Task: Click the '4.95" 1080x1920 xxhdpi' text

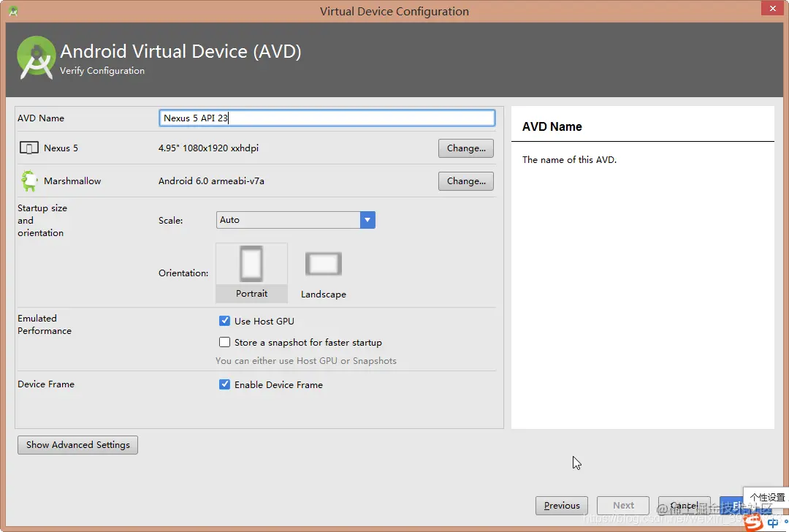Action: [208, 148]
